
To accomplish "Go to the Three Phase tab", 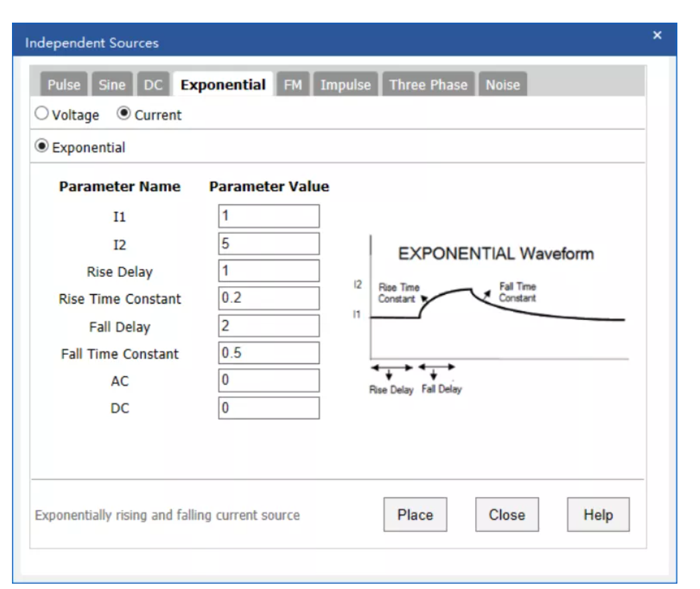I will 429,85.
